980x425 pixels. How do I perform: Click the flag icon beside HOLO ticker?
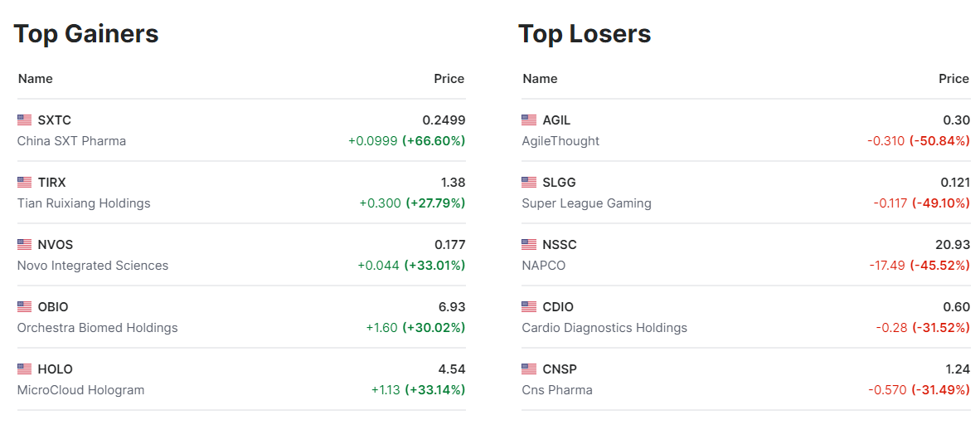click(24, 369)
